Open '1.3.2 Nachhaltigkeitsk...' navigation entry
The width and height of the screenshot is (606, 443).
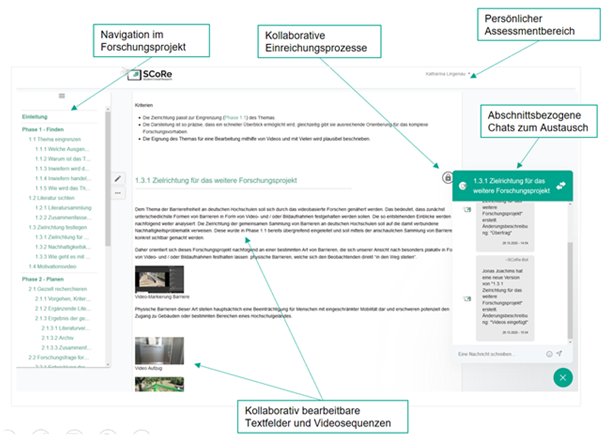(x=63, y=247)
